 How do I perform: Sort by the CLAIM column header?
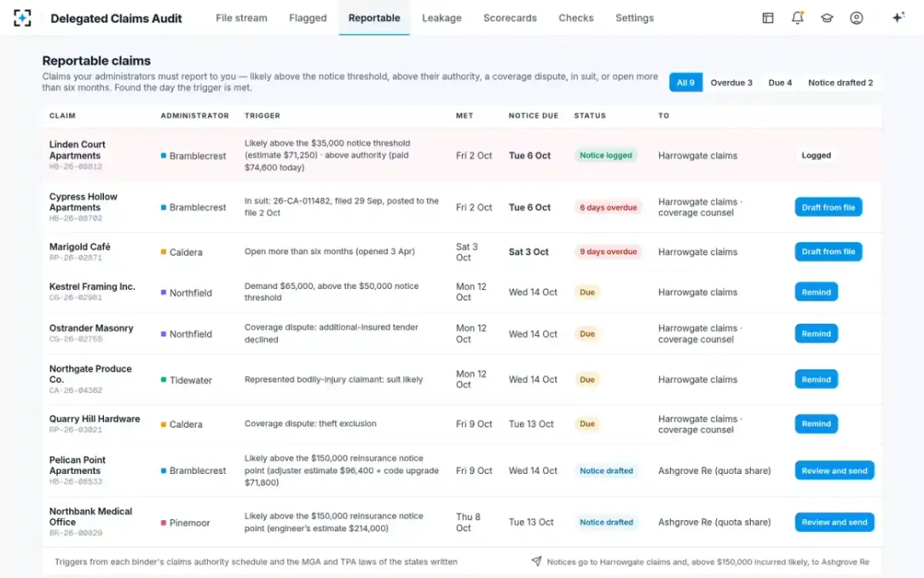(62, 116)
